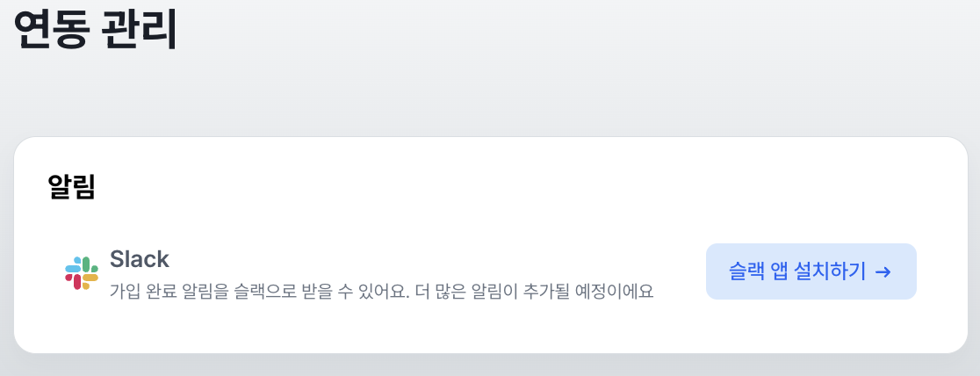This screenshot has height=376, width=980.
Task: Click 슬랙 앱 설치하기 text label
Action: 797,271
